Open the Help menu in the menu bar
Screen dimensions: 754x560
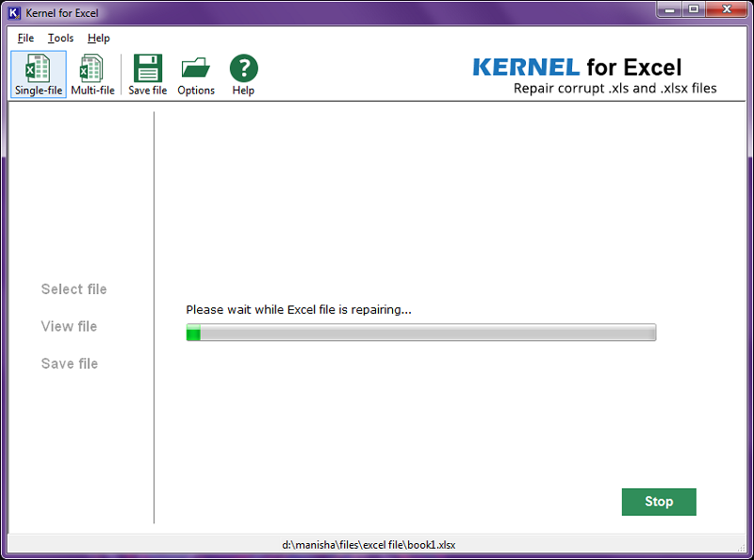(99, 38)
